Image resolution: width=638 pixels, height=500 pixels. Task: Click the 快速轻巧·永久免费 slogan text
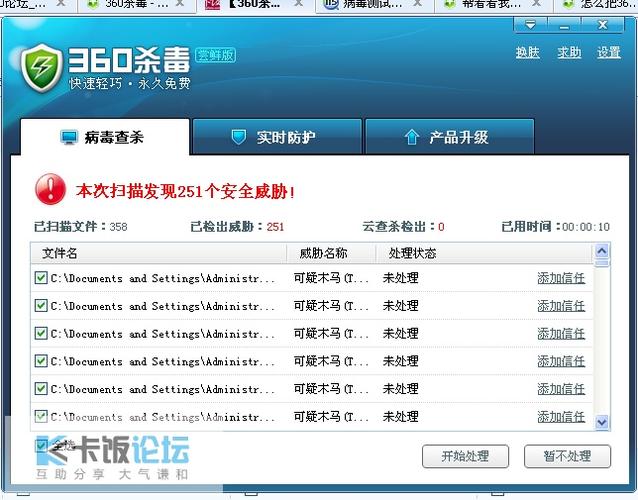130,83
